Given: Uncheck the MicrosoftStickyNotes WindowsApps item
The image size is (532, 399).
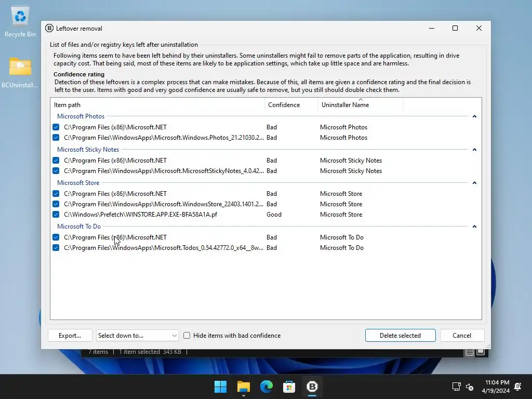Looking at the screenshot, I should (56, 170).
